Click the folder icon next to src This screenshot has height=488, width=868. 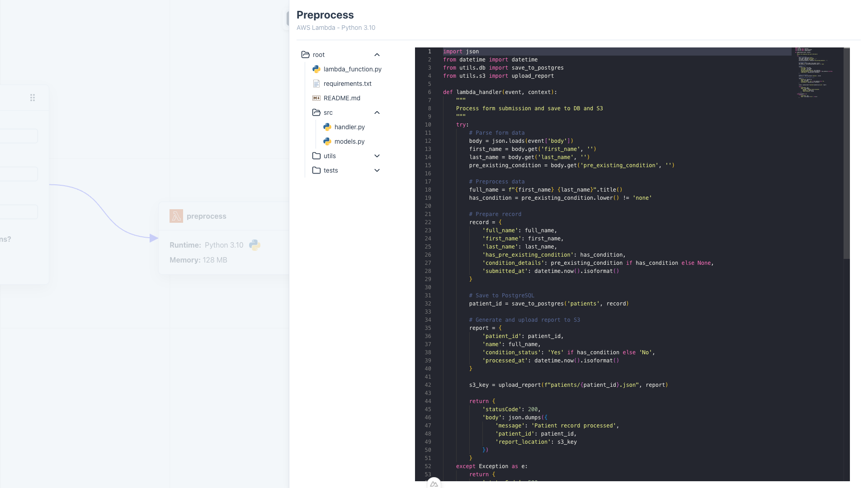pos(316,113)
